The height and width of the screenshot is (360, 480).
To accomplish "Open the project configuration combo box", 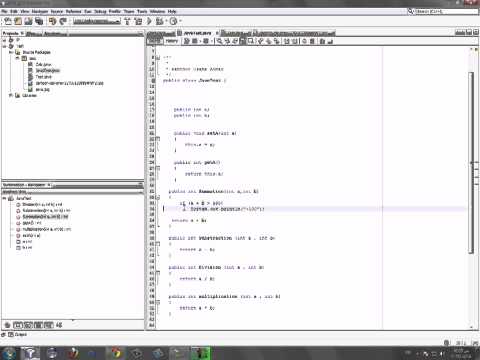I will (97, 21).
